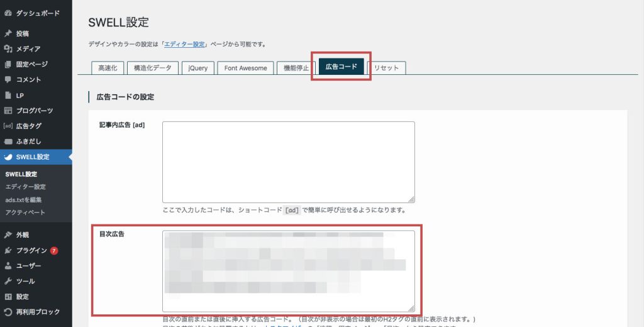
Task: Click the grid icon beside ブログパーツ
Action: (x=8, y=111)
